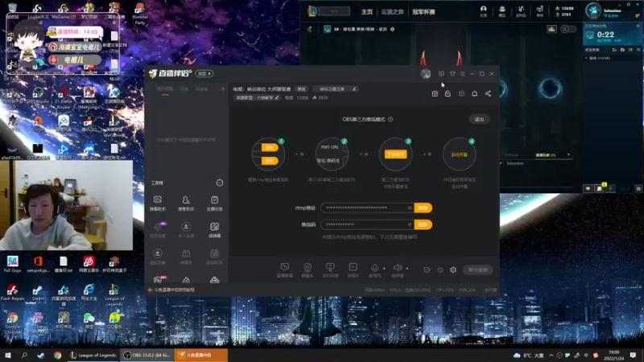Expand the microphone volume arrow
Viewport: 644px width, 362px height.
pos(385,269)
